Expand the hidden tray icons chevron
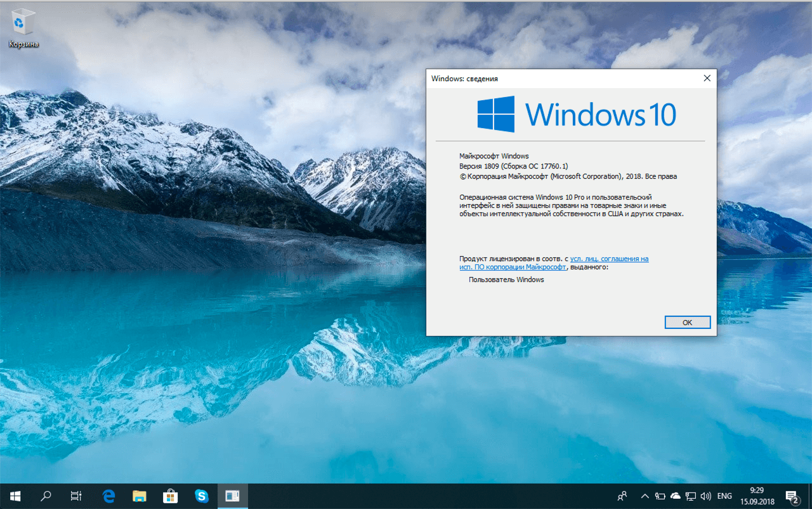Viewport: 812px width, 509px height. click(x=644, y=496)
